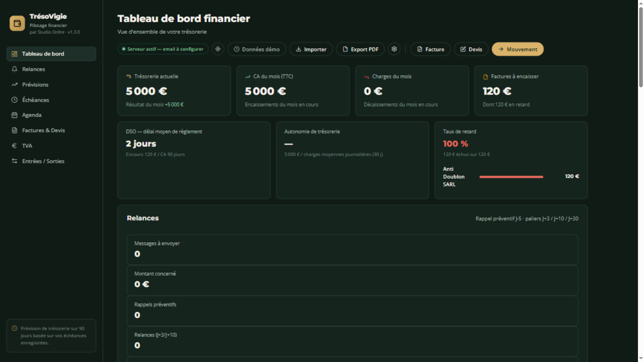Click Montant concerné card
The width and height of the screenshot is (644, 362).
[x=353, y=280]
